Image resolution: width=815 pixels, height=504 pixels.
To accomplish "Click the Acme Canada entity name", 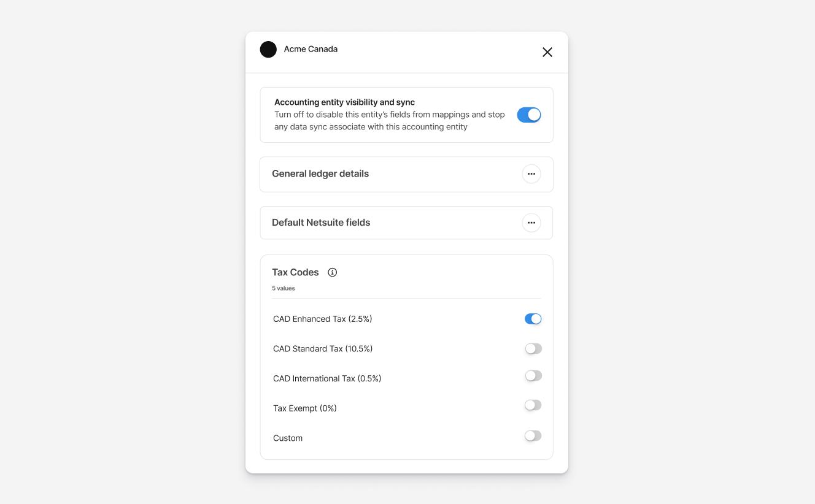I will coord(311,49).
